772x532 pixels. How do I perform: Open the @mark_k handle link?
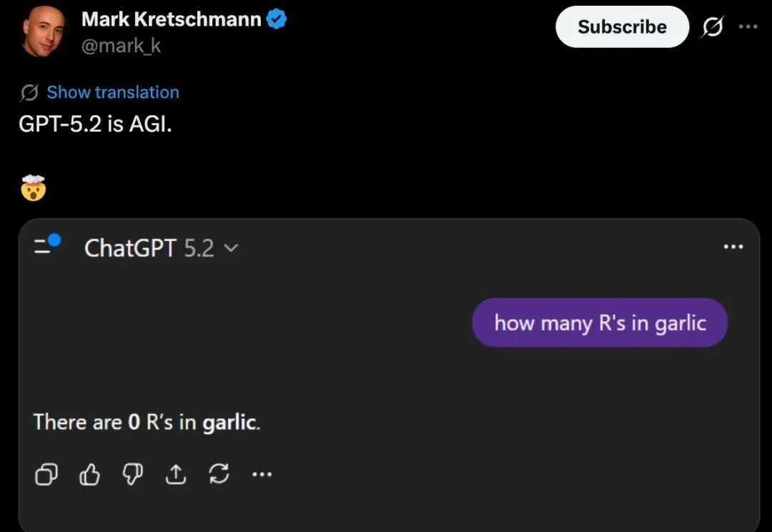(121, 46)
